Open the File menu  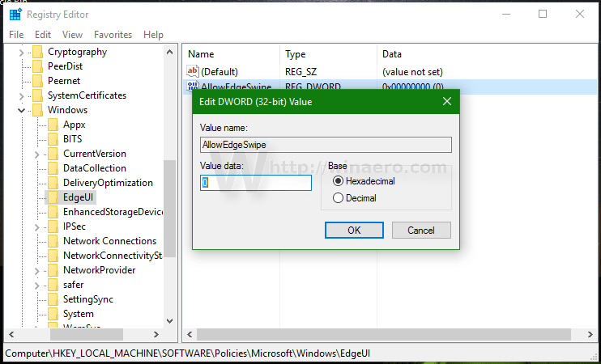click(16, 35)
